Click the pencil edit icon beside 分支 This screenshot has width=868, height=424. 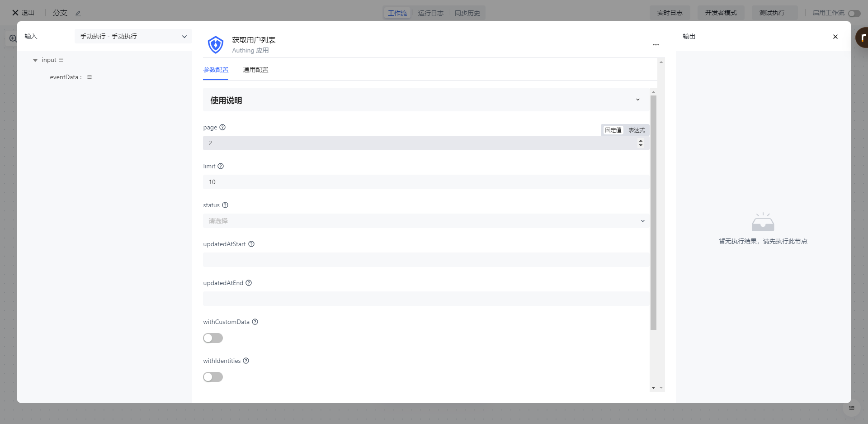(78, 14)
